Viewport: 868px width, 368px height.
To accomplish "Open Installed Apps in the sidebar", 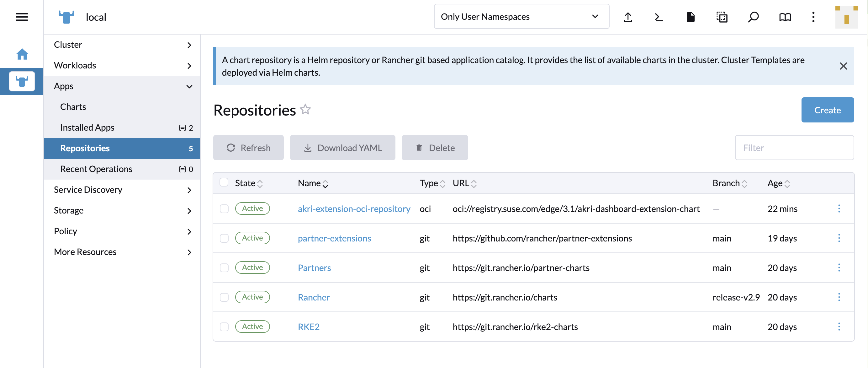I will (87, 127).
